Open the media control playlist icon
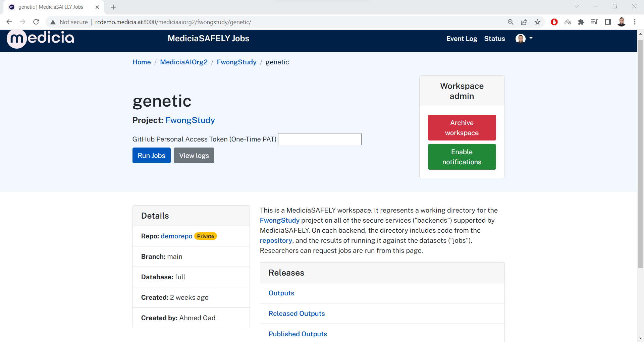 point(594,22)
